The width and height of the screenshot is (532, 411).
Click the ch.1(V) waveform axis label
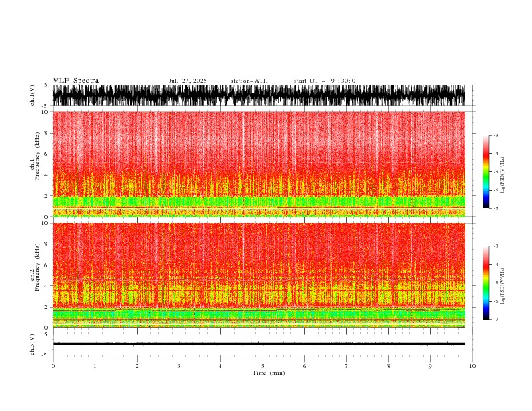pos(32,95)
